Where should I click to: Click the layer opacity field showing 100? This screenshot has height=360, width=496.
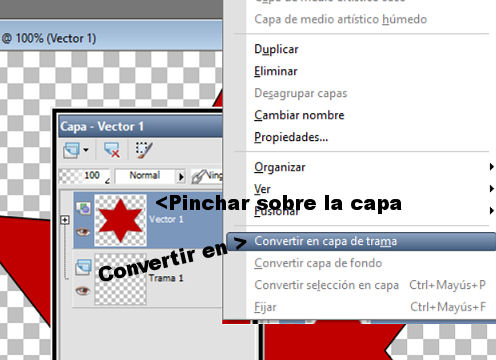click(x=85, y=176)
